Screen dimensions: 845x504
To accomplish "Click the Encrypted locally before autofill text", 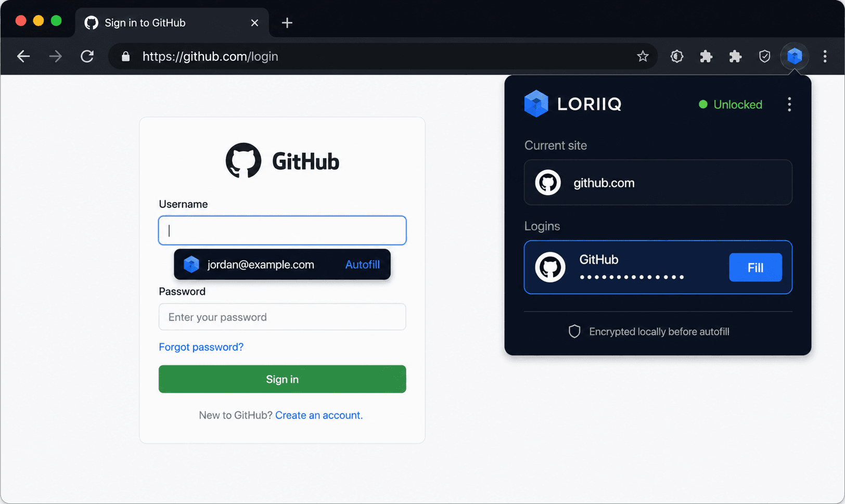I will 659,331.
